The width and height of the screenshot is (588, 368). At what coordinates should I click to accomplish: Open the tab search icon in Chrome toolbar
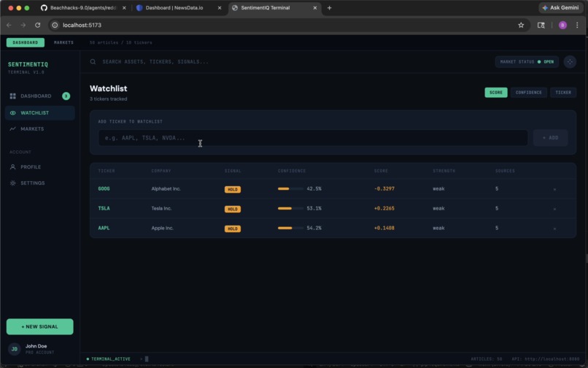pyautogui.click(x=541, y=25)
